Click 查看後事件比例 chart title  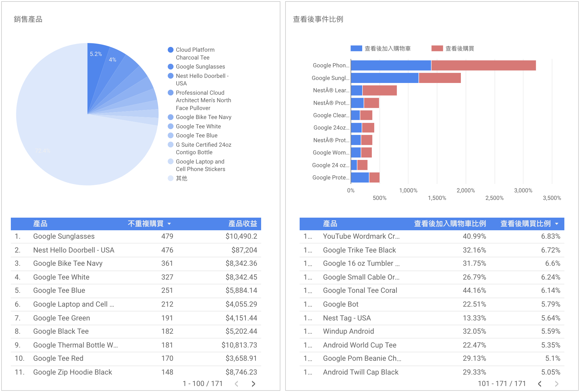[318, 19]
